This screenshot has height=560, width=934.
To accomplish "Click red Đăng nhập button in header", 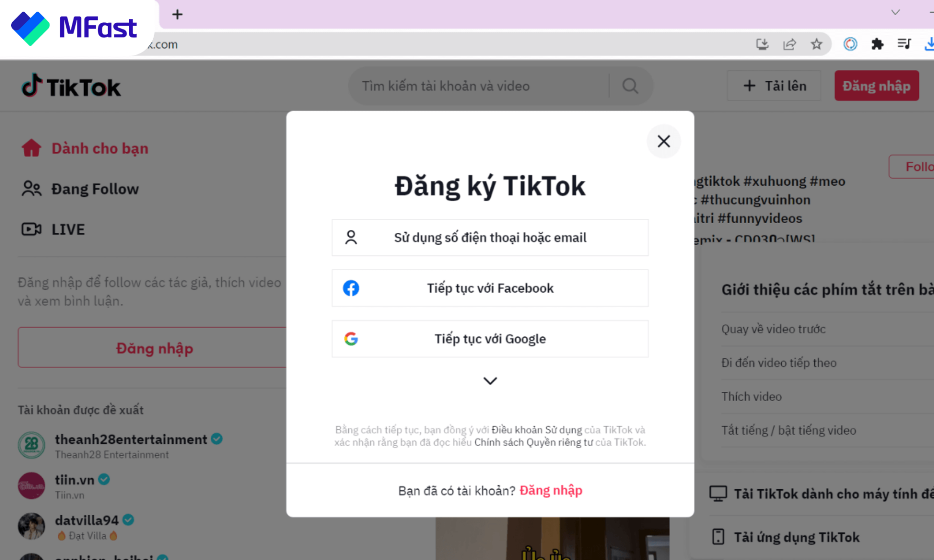I will point(877,86).
